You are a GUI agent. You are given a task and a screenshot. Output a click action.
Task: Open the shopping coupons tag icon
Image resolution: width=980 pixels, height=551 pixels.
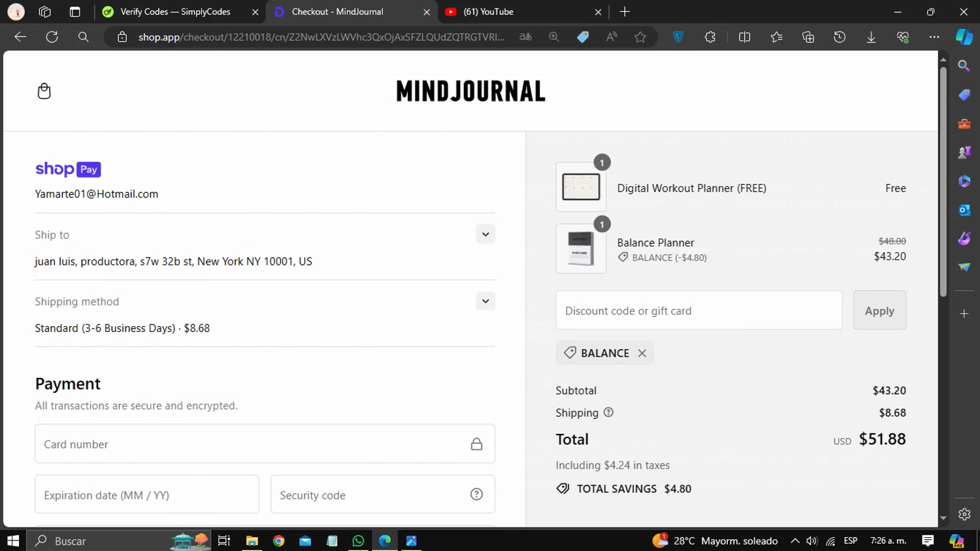point(583,37)
